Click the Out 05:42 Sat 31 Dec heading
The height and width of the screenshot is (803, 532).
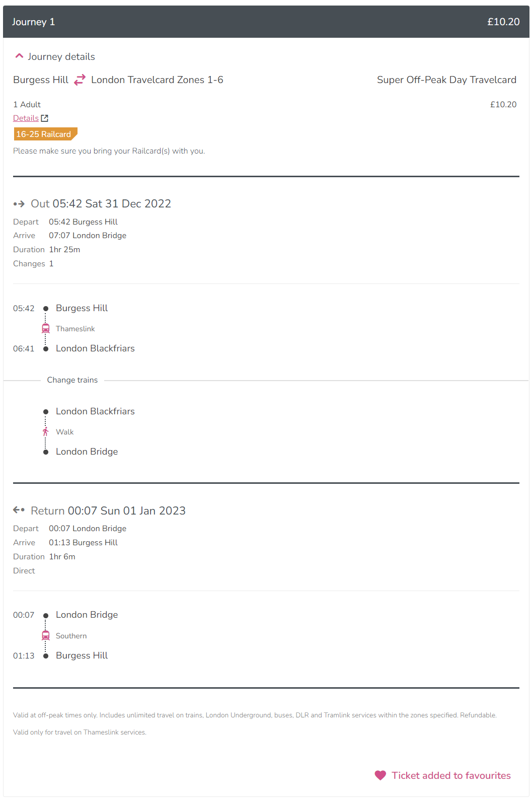point(101,204)
